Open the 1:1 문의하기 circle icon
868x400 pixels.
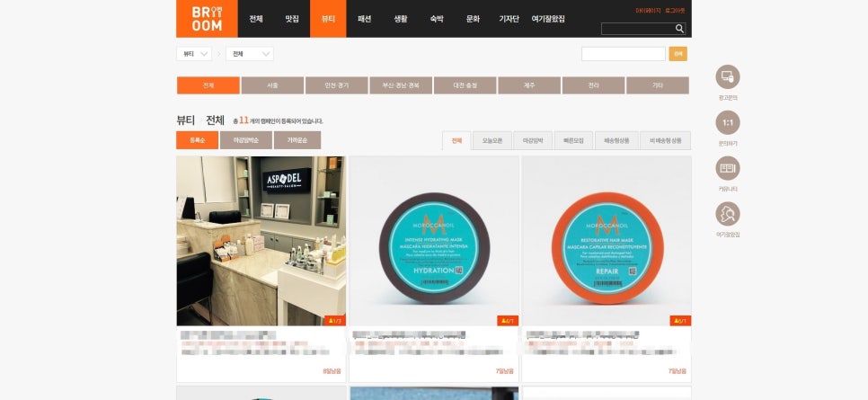click(728, 122)
